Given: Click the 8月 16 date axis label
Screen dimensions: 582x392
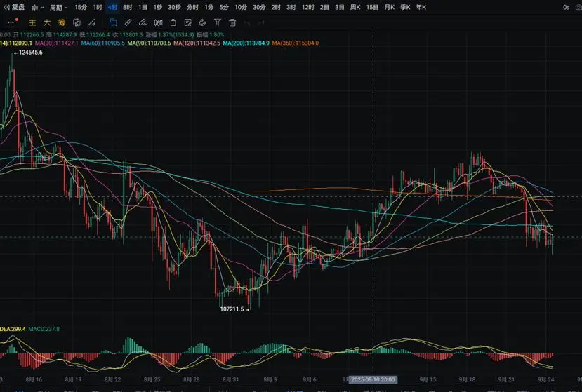Looking at the screenshot, I should (x=34, y=379).
